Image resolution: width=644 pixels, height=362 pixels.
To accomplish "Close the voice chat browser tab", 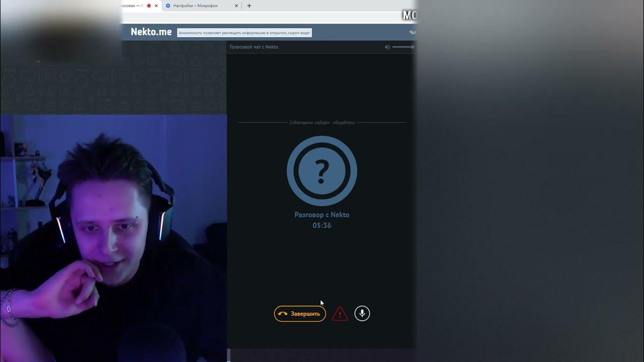I will [156, 6].
